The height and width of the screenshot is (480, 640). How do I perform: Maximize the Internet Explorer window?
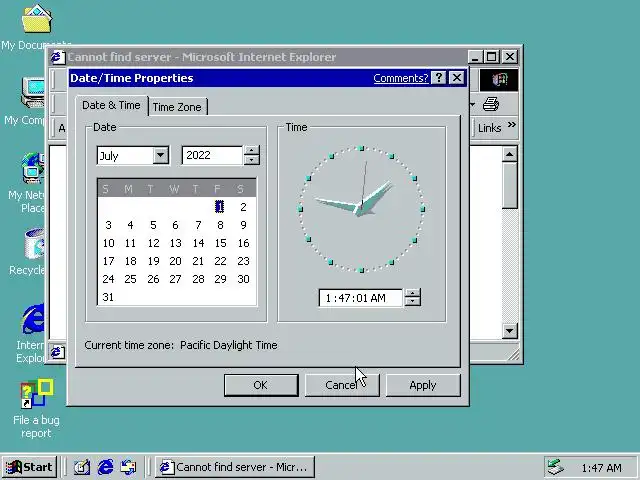tap(491, 56)
